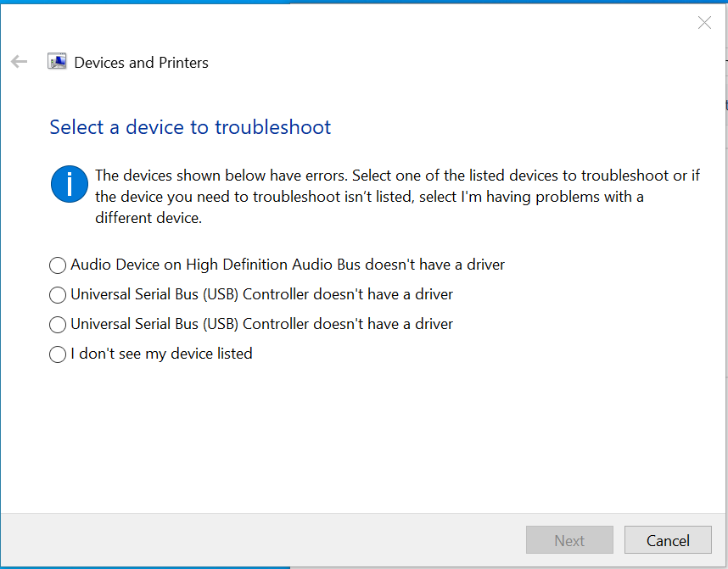Choose the "I don't see my device listed" radio button
The width and height of the screenshot is (728, 569).
pyautogui.click(x=58, y=354)
